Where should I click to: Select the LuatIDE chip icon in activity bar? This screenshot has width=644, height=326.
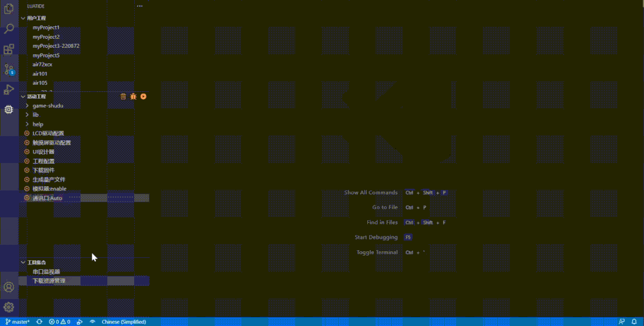pyautogui.click(x=8, y=109)
